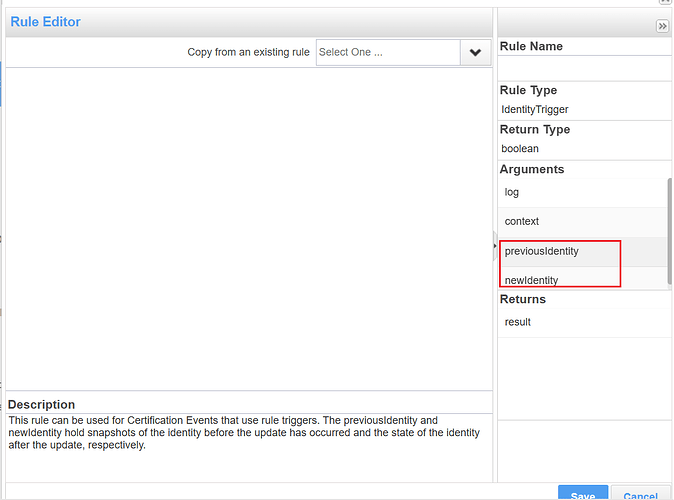This screenshot has height=500, width=674.
Task: Select the log argument
Action: (512, 192)
